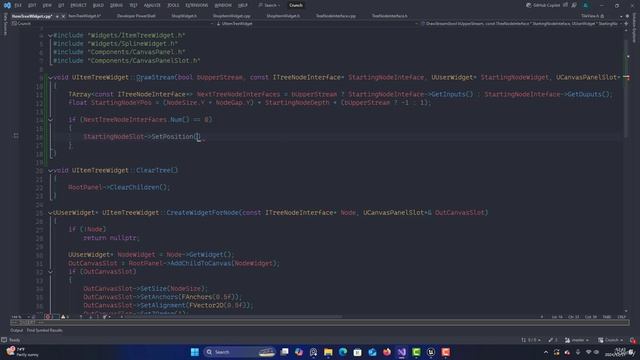640x360 pixels.
Task: Click the Crunch solution name button
Action: (x=296, y=5)
